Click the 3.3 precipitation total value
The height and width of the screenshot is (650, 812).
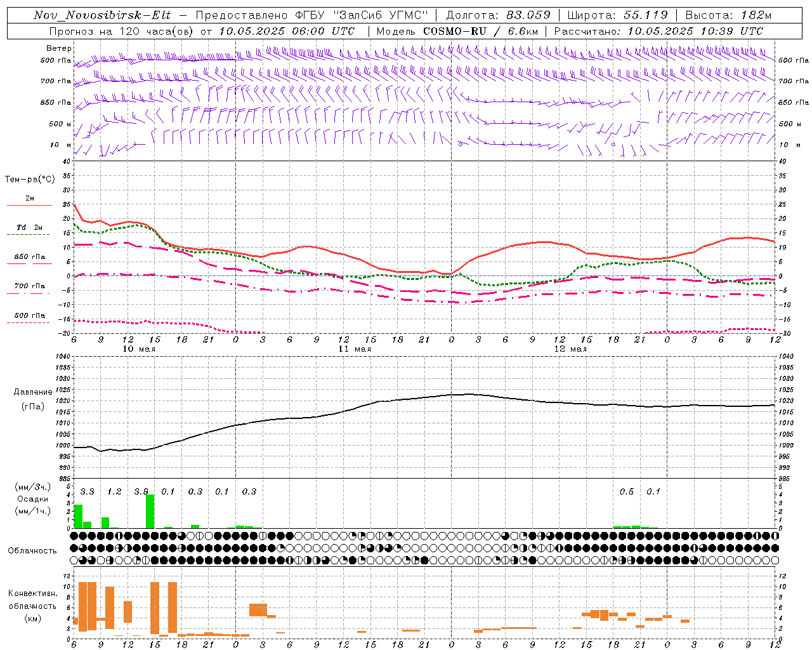pos(87,492)
